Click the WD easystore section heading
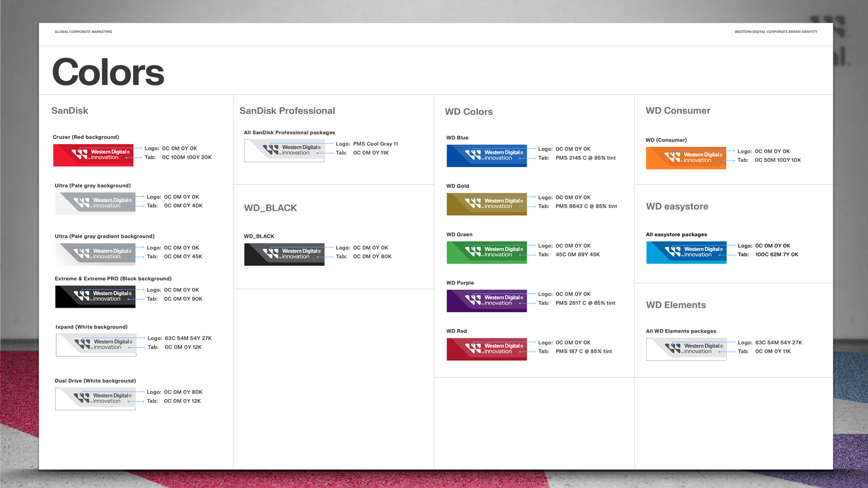Viewport: 868px width, 488px height. tap(677, 206)
